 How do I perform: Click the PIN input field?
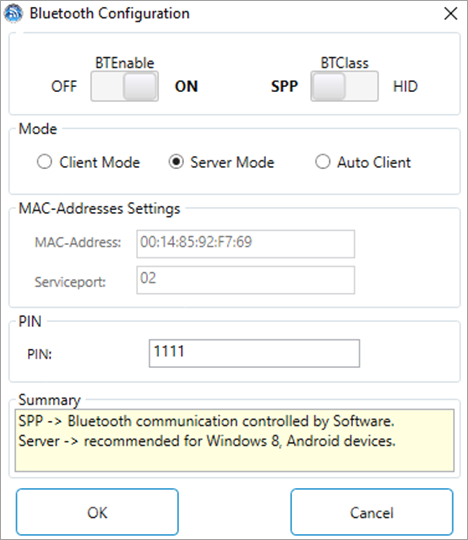pyautogui.click(x=254, y=353)
